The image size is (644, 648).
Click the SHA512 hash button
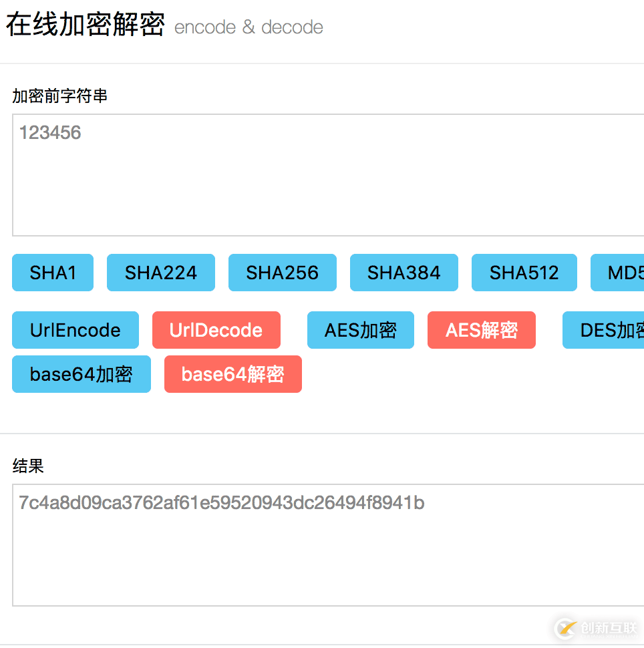524,273
